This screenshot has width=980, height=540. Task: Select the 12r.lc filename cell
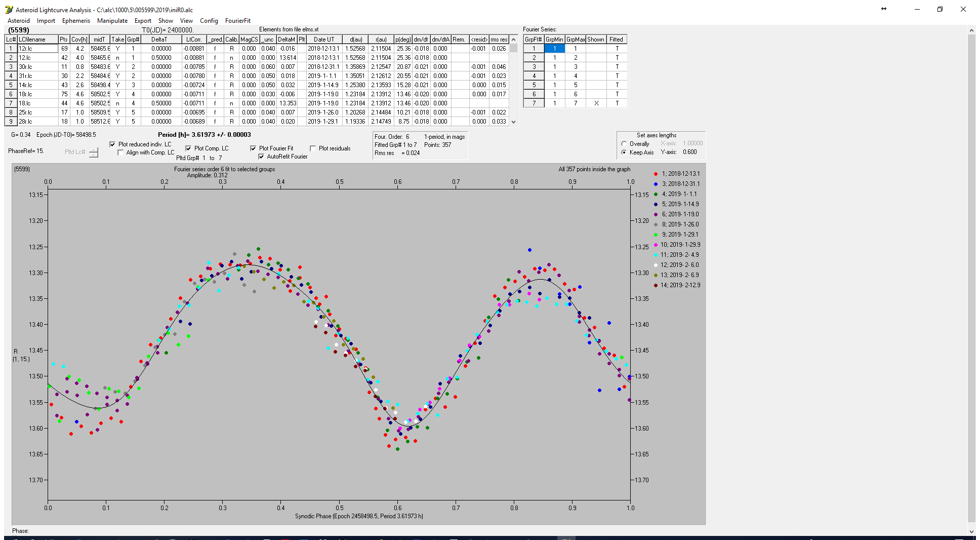point(38,49)
